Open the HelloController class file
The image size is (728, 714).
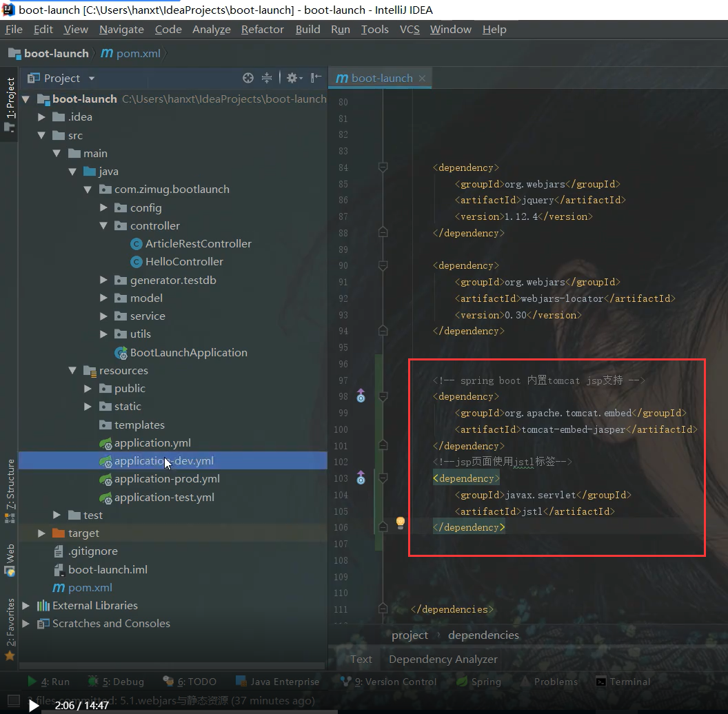point(177,262)
